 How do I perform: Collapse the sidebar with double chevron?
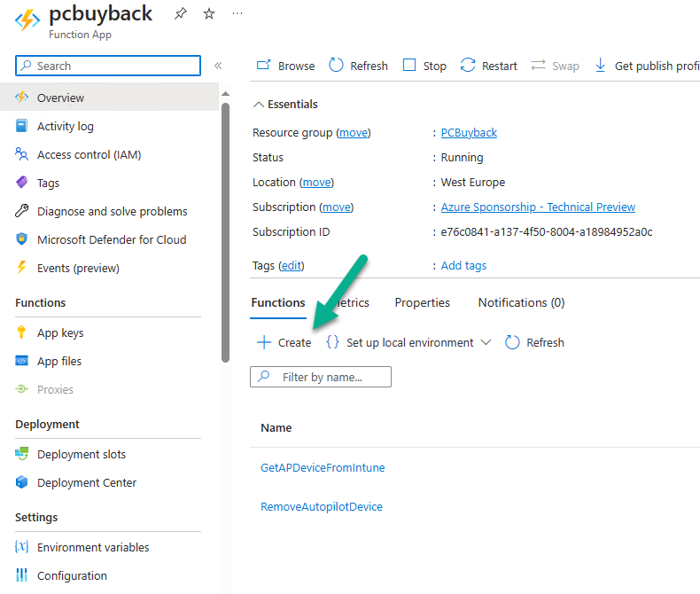[x=218, y=66]
